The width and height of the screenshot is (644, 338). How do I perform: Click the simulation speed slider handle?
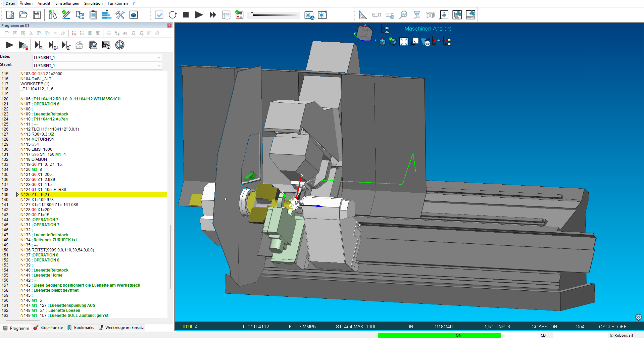[x=252, y=15]
